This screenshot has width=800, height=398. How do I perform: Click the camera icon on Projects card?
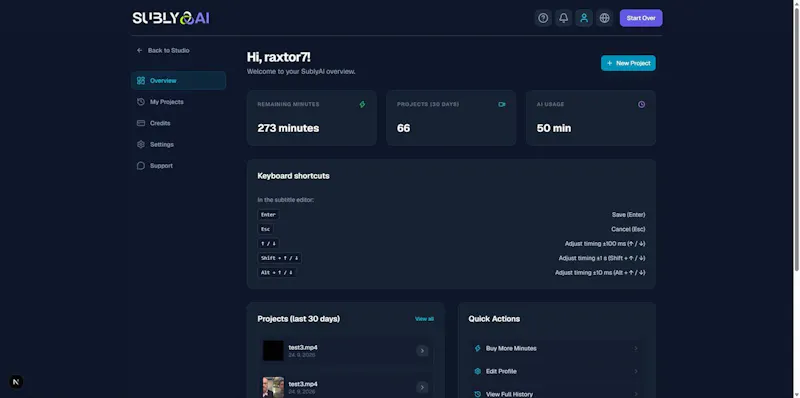tap(502, 105)
